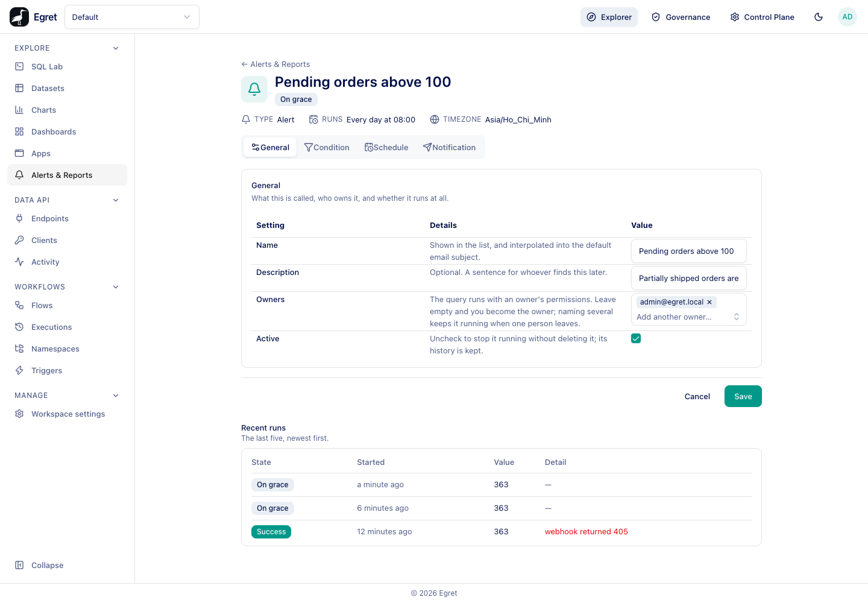868x603 pixels.
Task: Click the Cancel button
Action: coord(697,396)
